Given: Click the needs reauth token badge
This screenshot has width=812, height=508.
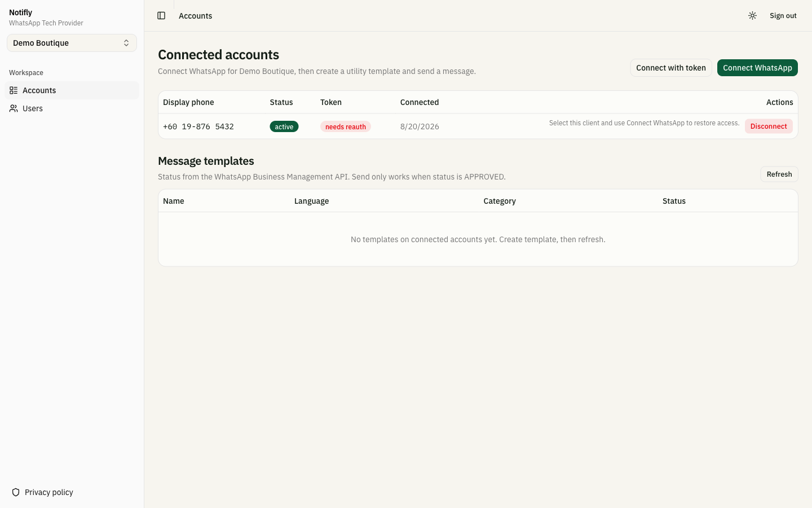Looking at the screenshot, I should point(346,126).
